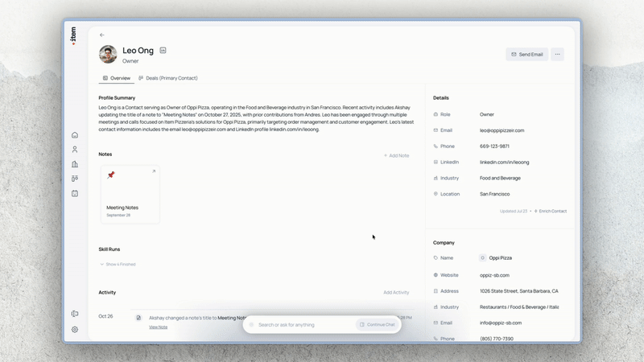
Task: Switch to Deals (Primary Contact) tab
Action: 167,78
